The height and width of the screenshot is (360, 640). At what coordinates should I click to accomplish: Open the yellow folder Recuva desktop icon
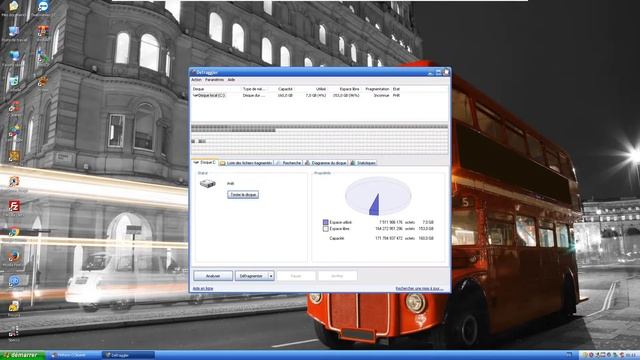coord(13,308)
